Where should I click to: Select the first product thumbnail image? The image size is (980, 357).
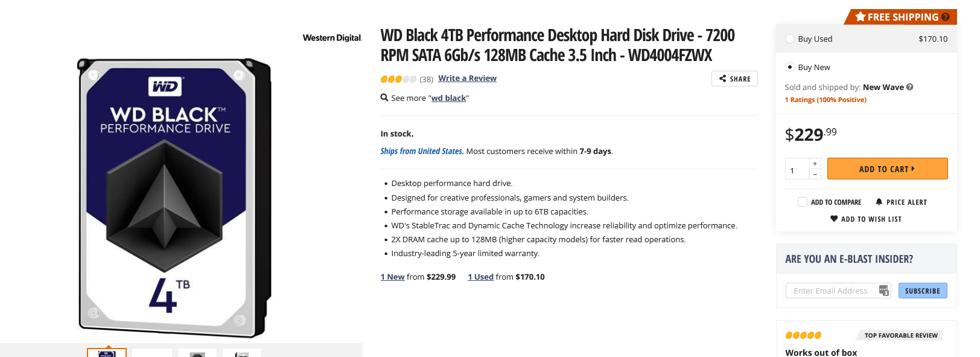[x=107, y=353]
